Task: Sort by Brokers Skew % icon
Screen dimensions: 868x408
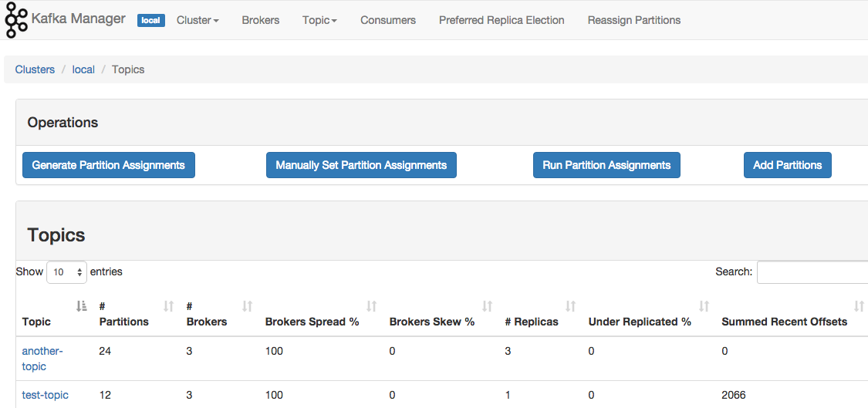Action: [x=487, y=307]
